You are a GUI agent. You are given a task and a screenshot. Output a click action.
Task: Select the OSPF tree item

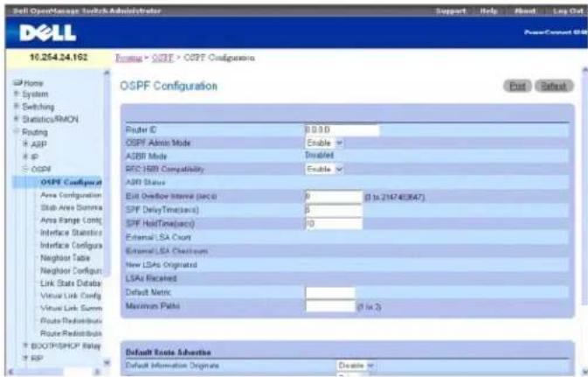(41, 170)
